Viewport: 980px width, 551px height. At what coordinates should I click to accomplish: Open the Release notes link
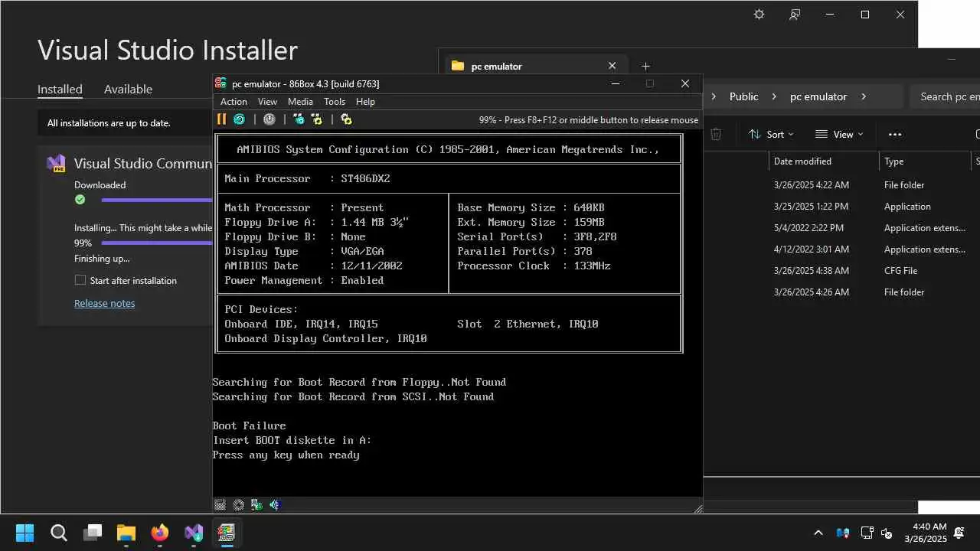pyautogui.click(x=104, y=303)
